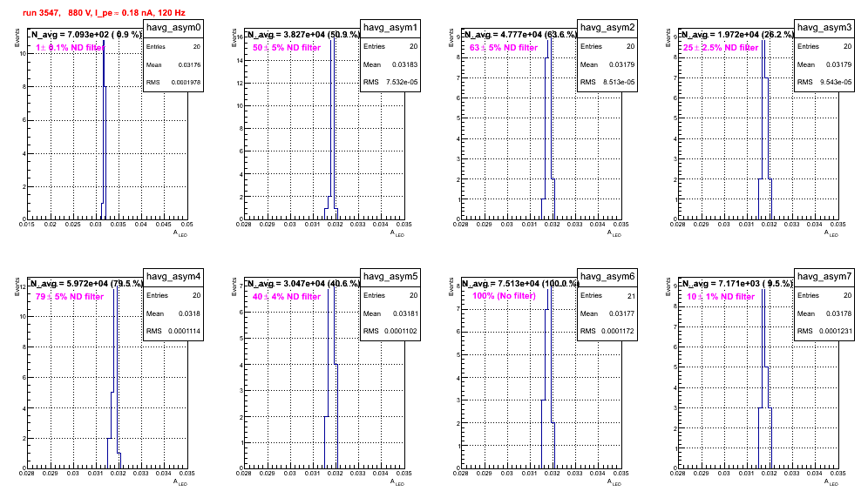Click Entries 21 in havg_asym6 box
This screenshot has width=868, height=498.
coord(607,296)
